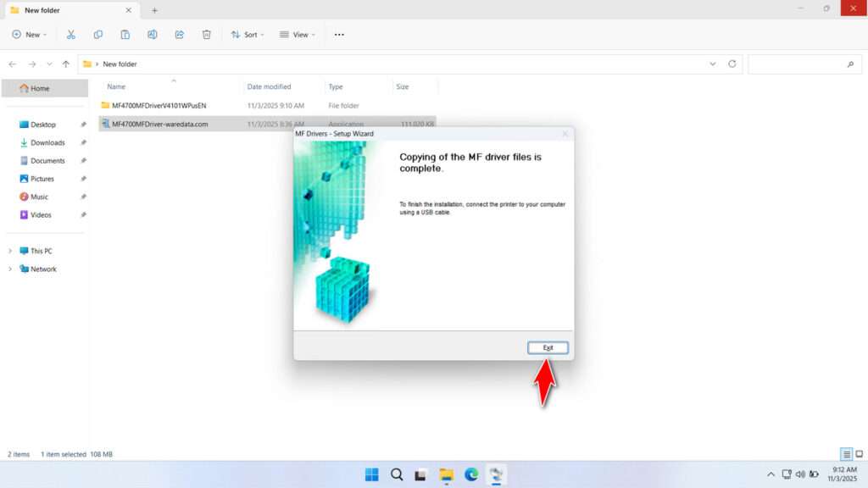Image resolution: width=868 pixels, height=488 pixels.
Task: Click the Copy icon in the toolbar
Action: (x=98, y=34)
